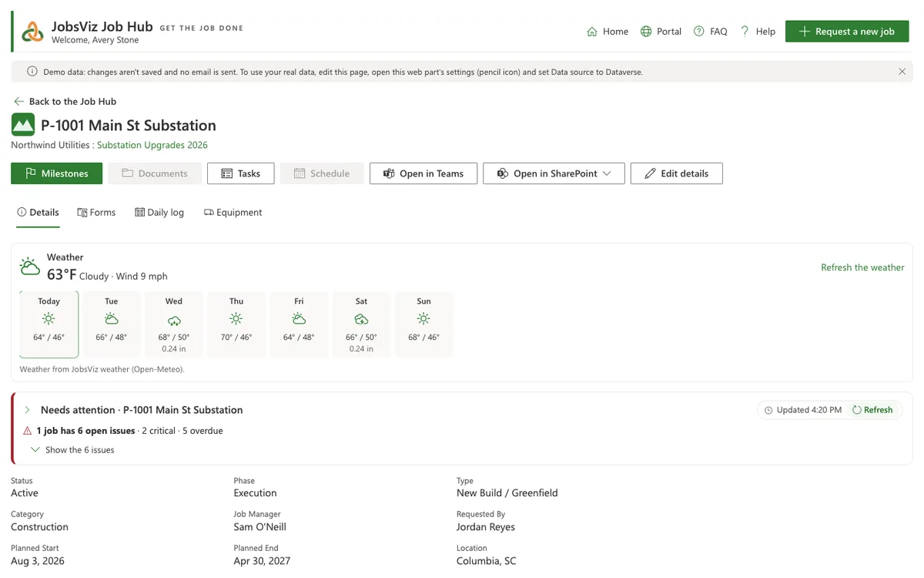
Task: Select the Wed forecast card
Action: click(x=174, y=324)
